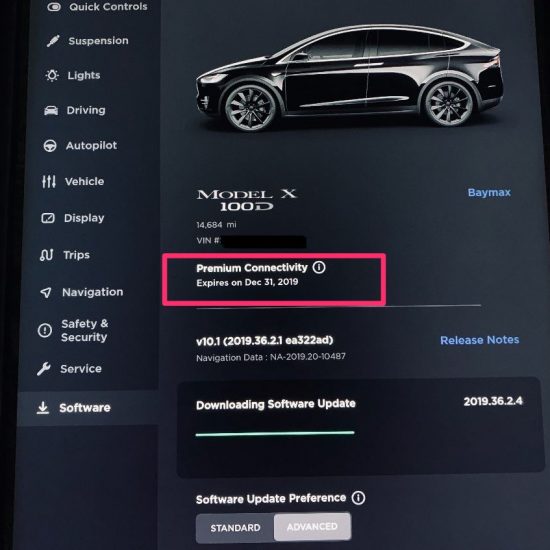The height and width of the screenshot is (550, 550).
Task: Show Software Update Preference info icon
Action: click(358, 497)
